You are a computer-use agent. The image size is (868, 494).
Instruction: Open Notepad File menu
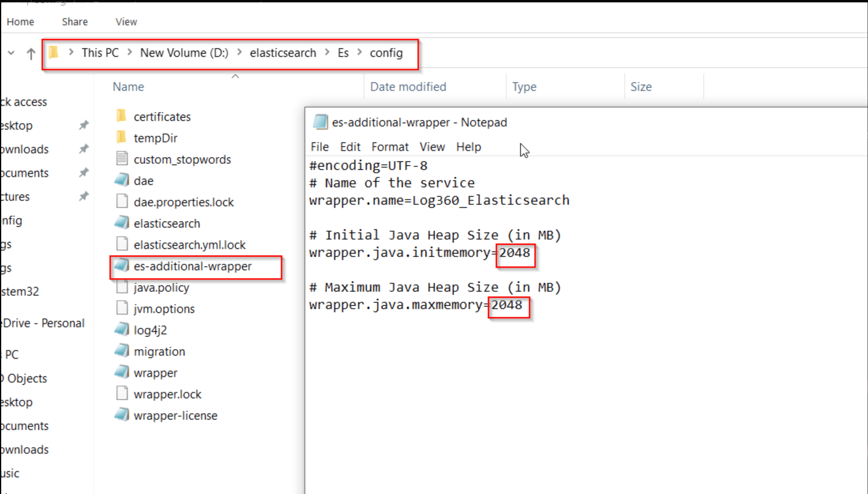319,147
